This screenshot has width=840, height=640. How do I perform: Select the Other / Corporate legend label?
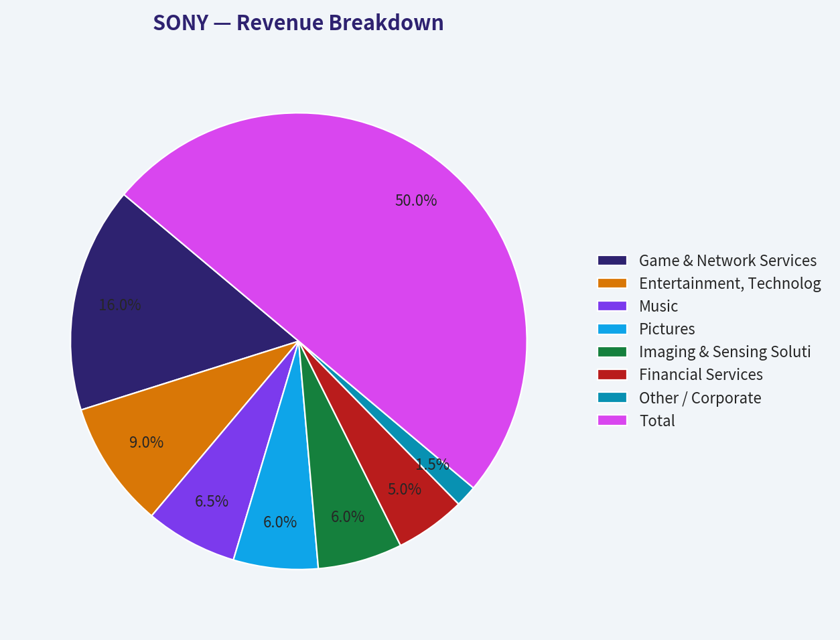700,397
